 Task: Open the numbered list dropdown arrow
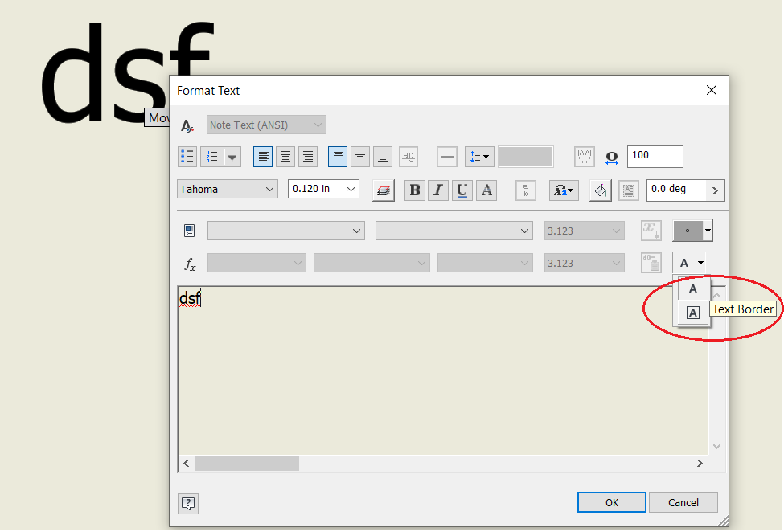point(232,156)
